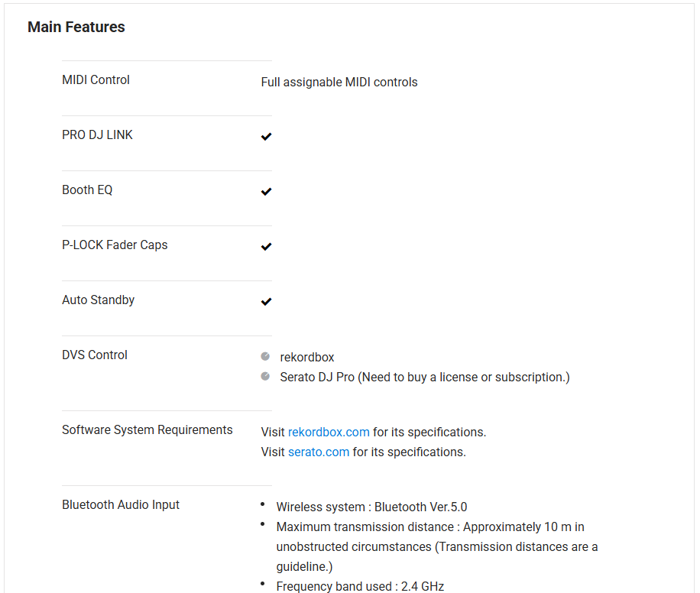
Task: Click the Booth EQ checkmark icon
Action: pyautogui.click(x=266, y=192)
